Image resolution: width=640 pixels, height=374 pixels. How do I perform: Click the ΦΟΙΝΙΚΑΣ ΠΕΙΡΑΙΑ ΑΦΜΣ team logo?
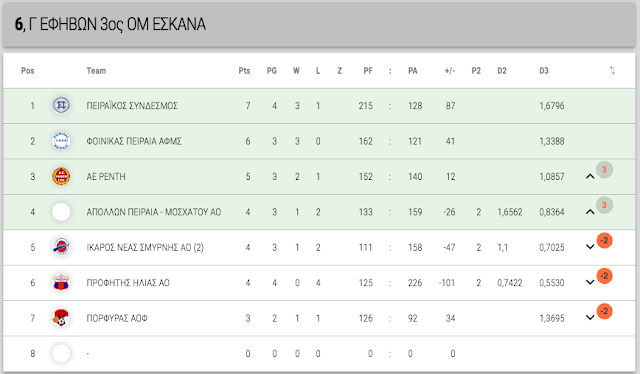pos(61,141)
